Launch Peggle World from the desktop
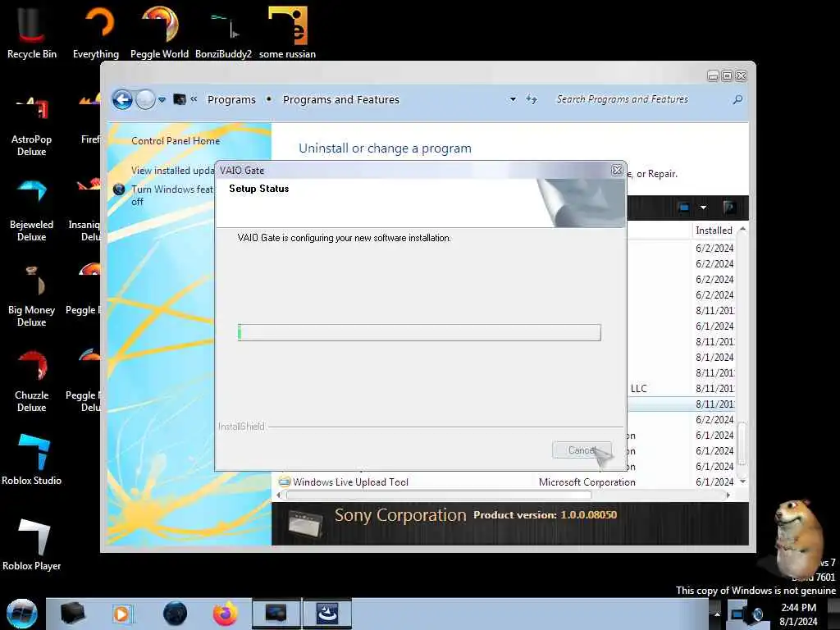The height and width of the screenshot is (630, 840). [x=159, y=32]
